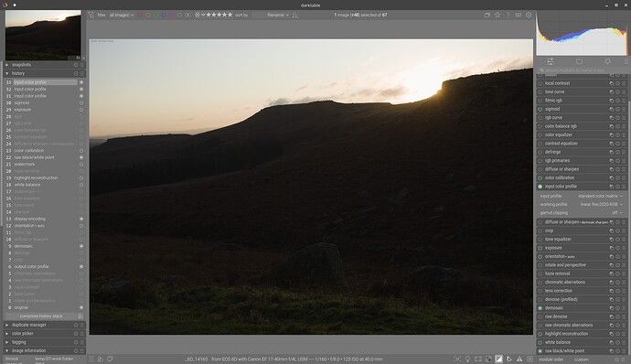
Task: Click compress history stack button
Action: click(40, 316)
